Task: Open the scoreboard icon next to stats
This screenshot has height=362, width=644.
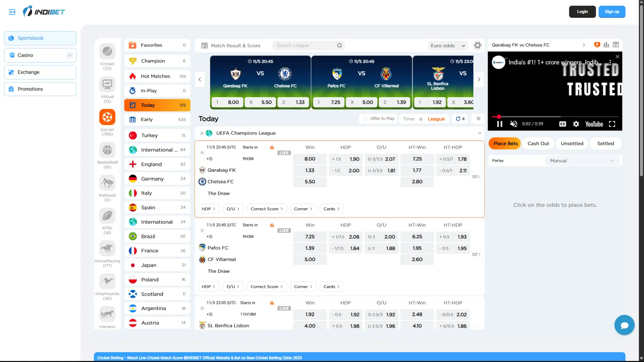Action: click(616, 45)
